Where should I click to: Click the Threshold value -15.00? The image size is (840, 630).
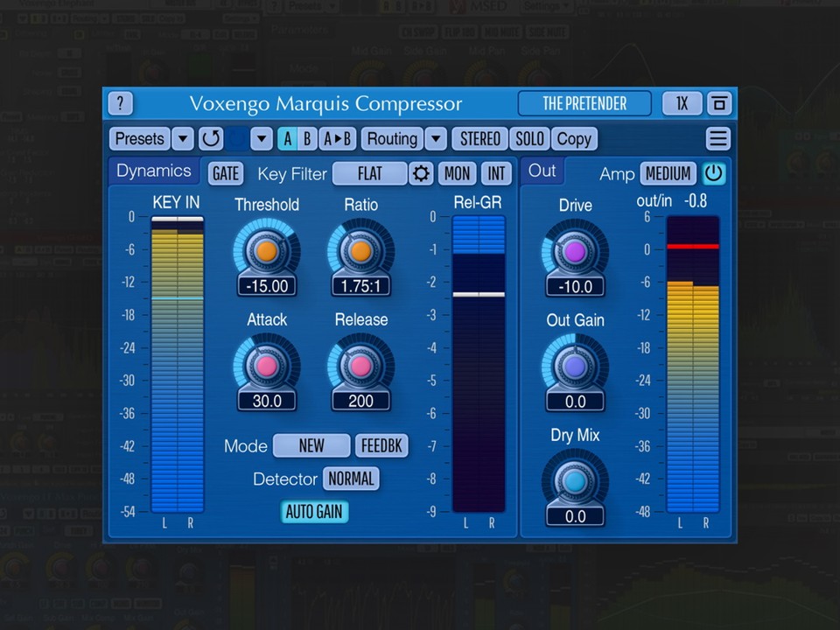tap(267, 286)
